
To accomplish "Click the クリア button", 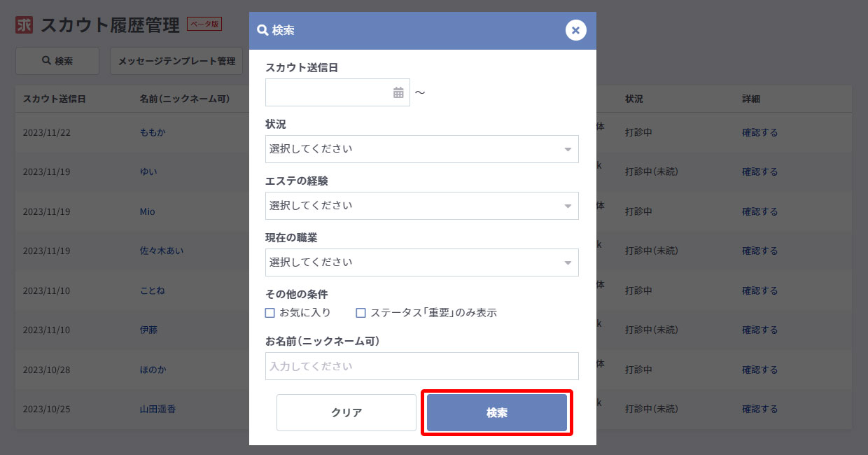I will point(346,413).
